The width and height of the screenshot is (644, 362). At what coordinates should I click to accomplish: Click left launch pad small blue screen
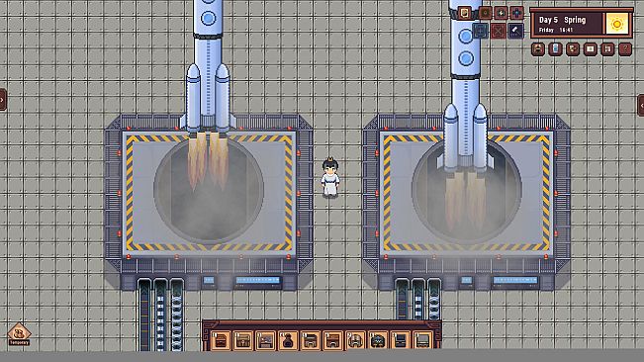(x=209, y=280)
